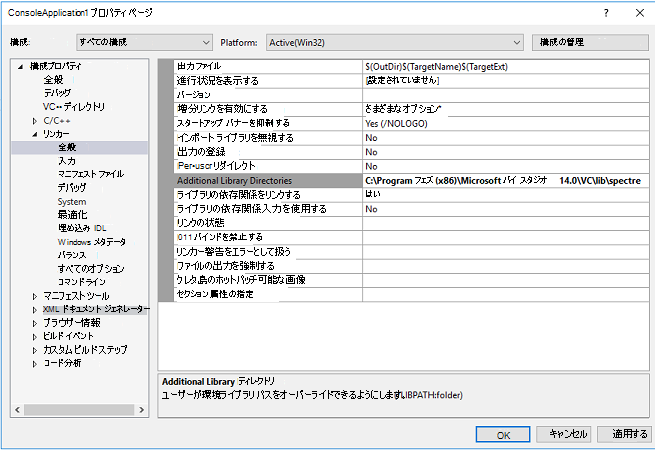
Task: Select Windows メタデータ tree item
Action: (x=91, y=242)
